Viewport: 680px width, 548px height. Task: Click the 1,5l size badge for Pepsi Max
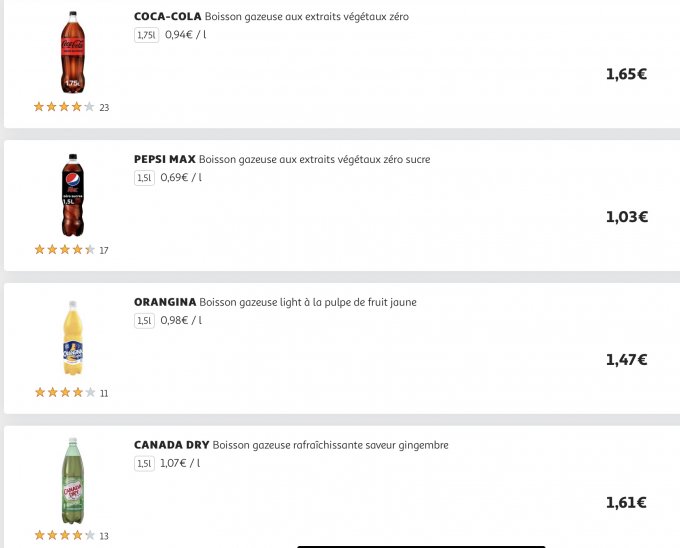point(144,178)
